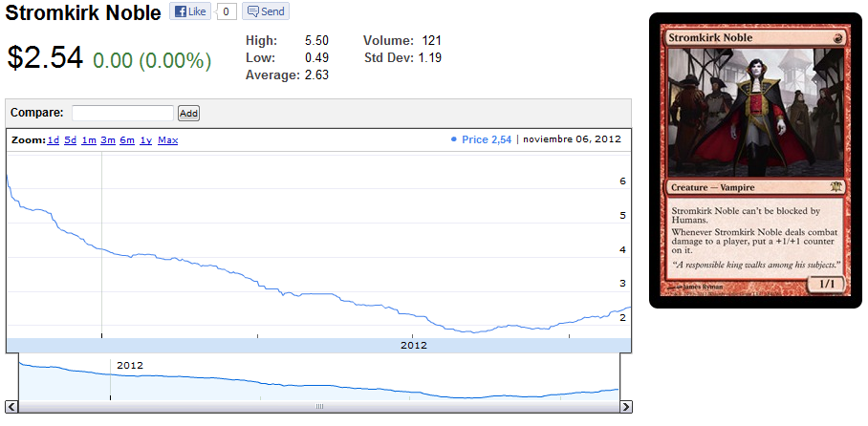Click the Facebook Like button
The height and width of the screenshot is (426, 868).
pos(190,11)
